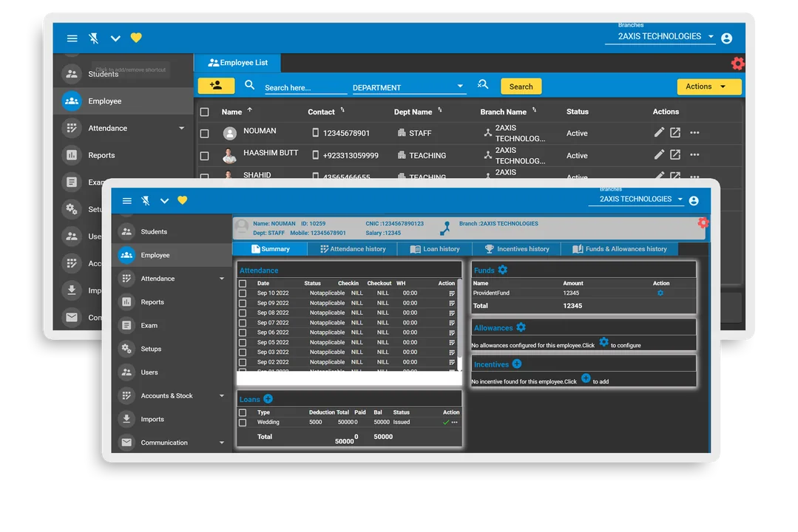798x532 pixels.
Task: Open more options for NOUMAN row
Action: (694, 133)
